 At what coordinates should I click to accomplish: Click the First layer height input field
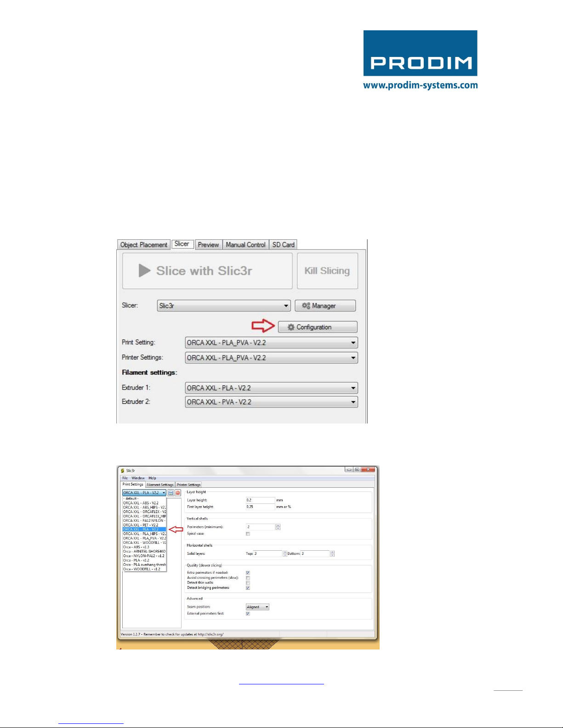(x=260, y=507)
